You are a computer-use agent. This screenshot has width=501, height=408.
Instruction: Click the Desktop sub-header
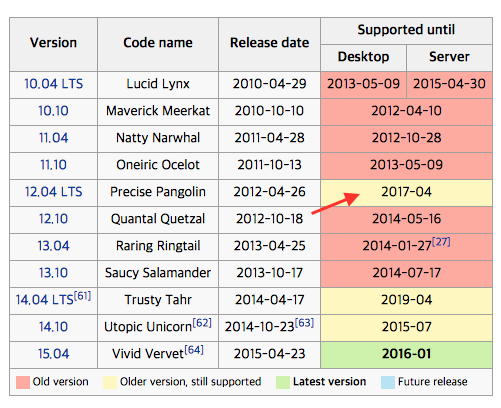tap(363, 57)
